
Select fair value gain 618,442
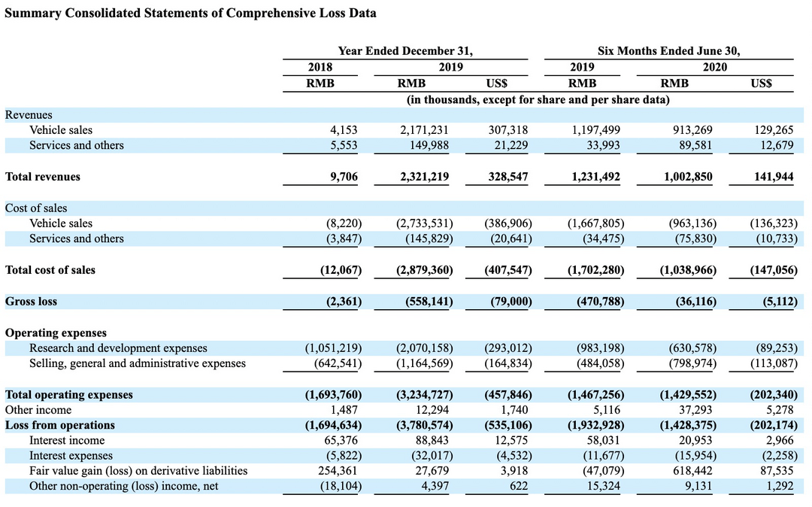[x=692, y=471]
